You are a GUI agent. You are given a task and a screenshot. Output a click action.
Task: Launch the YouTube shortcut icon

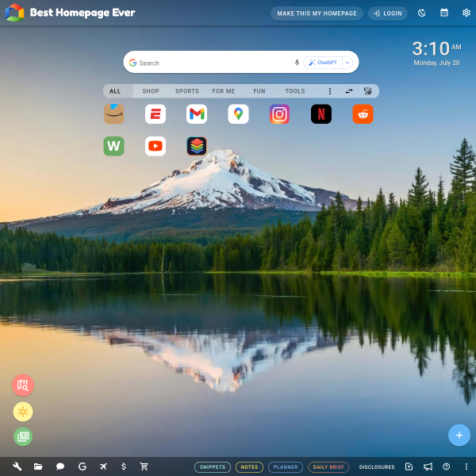(x=155, y=146)
